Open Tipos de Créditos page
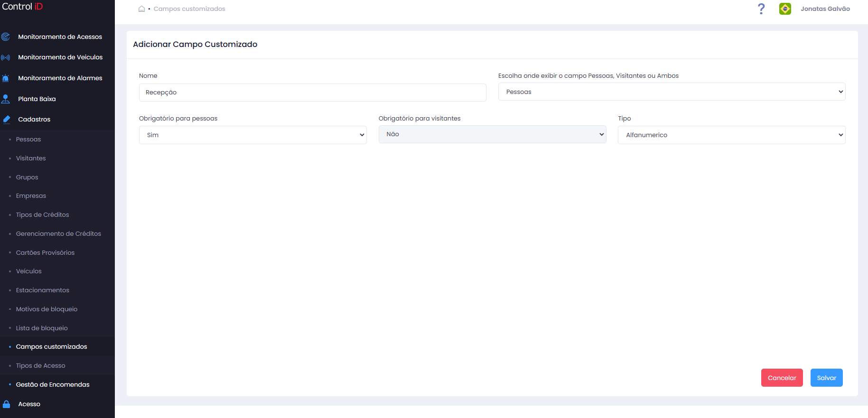This screenshot has height=418, width=868. click(42, 215)
